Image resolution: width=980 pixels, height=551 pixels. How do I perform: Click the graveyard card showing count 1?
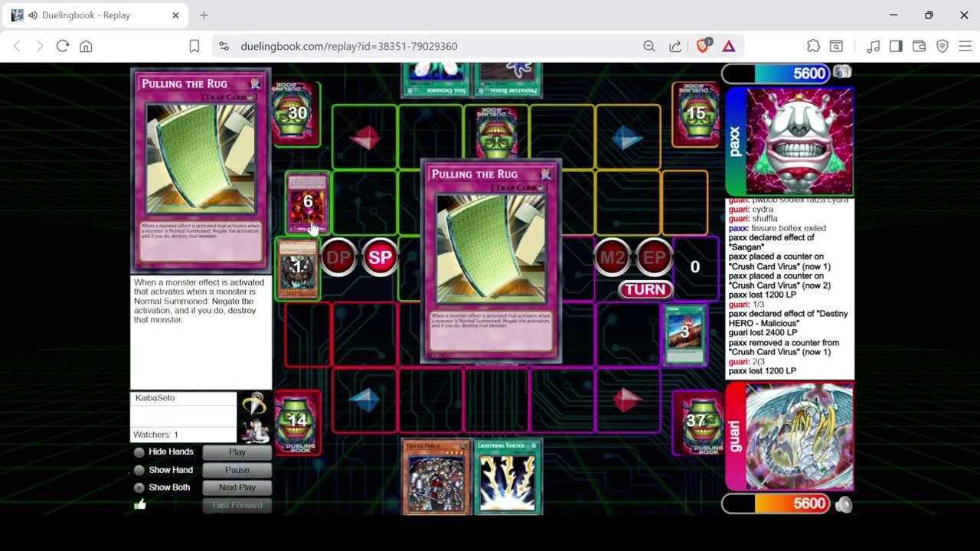pos(297,268)
